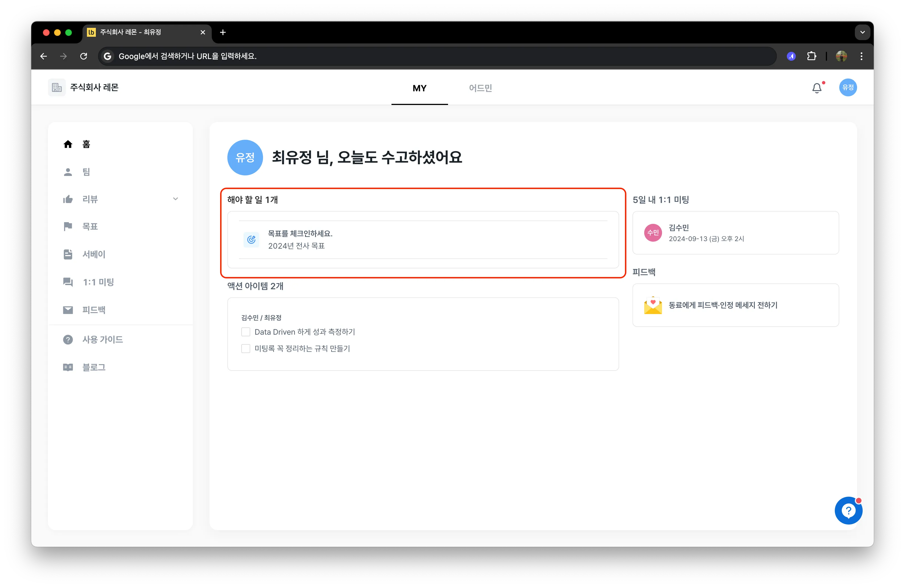
Task: Open the Chrome three-dot menu
Action: (861, 56)
